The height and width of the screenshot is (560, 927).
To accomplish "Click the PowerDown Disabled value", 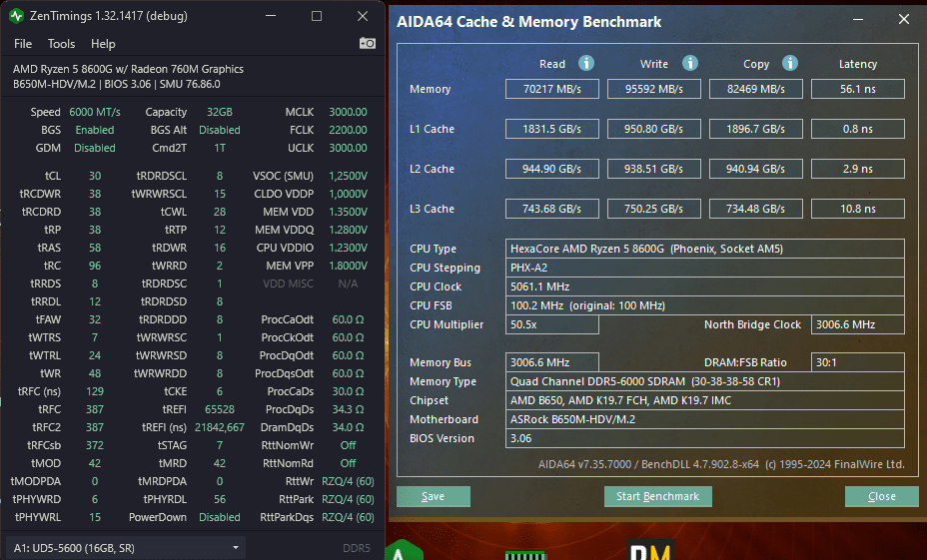I will pyautogui.click(x=220, y=517).
